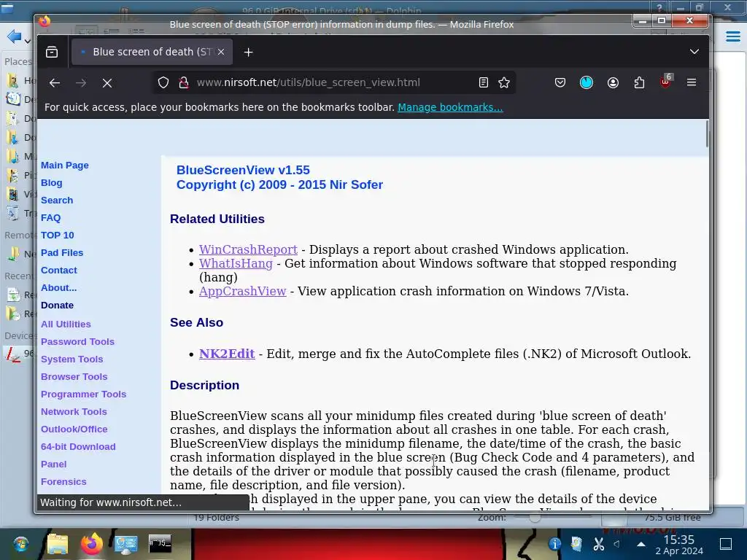
Task: Save page to Pocket
Action: 560,83
